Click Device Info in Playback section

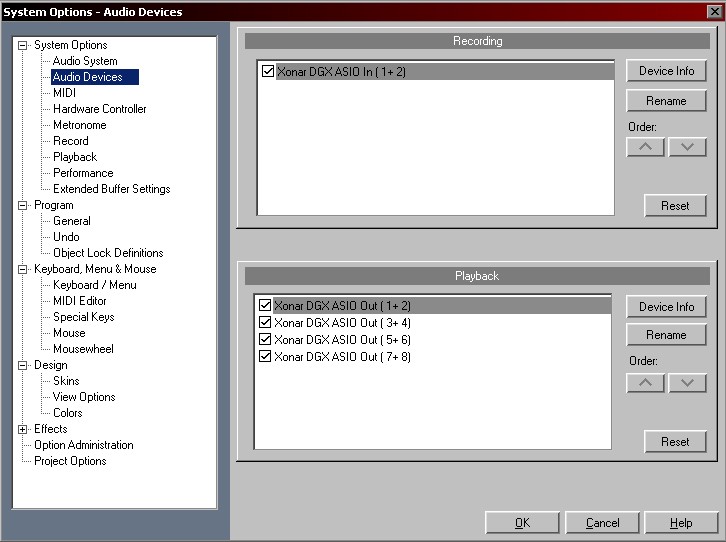pyautogui.click(x=666, y=306)
